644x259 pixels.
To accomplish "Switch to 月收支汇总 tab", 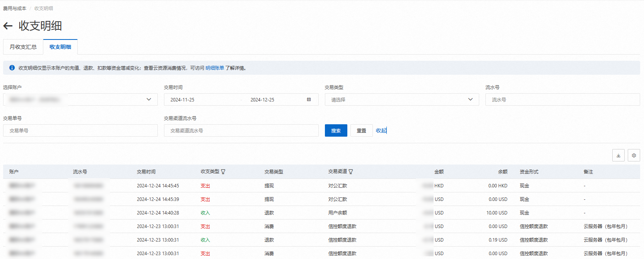I will pyautogui.click(x=23, y=47).
